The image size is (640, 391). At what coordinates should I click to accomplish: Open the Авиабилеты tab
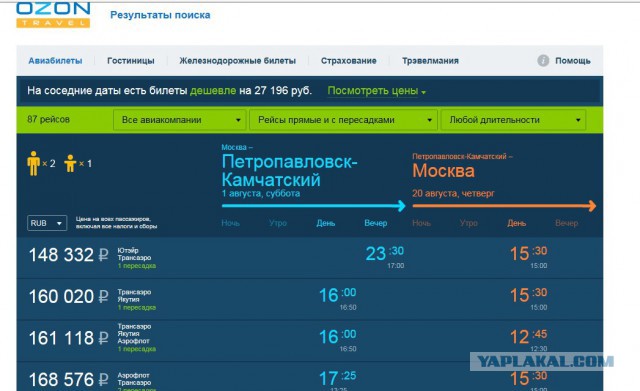click(55, 61)
